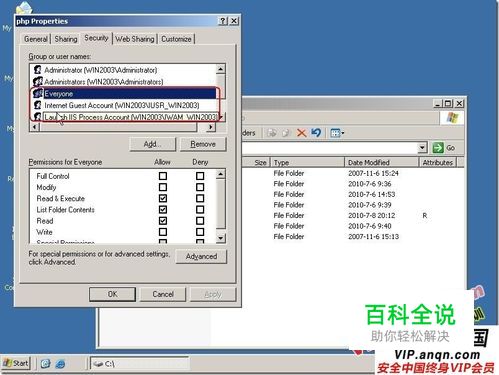Select the row dated 2010-7-8 20:12
The image size is (499, 375).
[x=352, y=215]
